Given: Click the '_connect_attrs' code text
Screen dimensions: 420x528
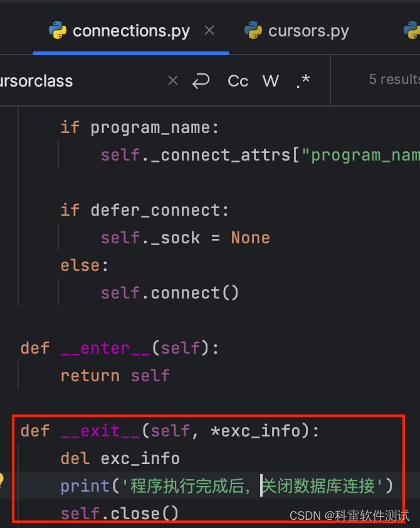Looking at the screenshot, I should (x=221, y=156).
